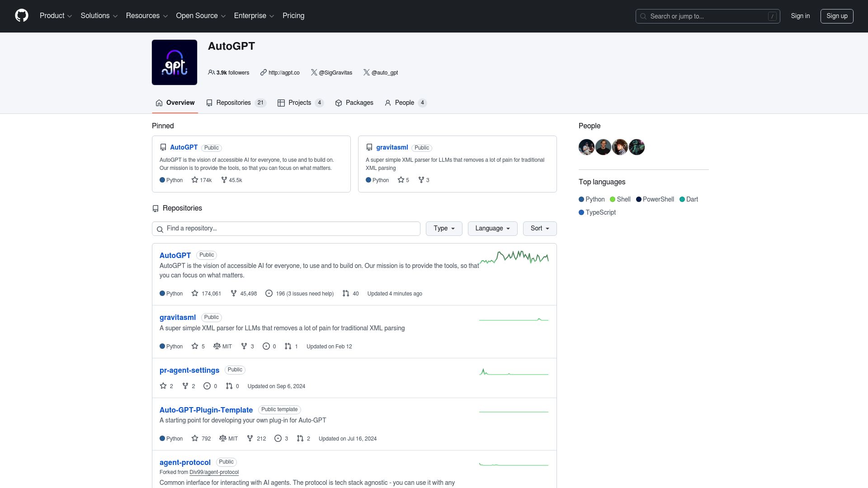Focus the Find a repository field
Viewport: 868px width, 488px height.
coord(286,229)
